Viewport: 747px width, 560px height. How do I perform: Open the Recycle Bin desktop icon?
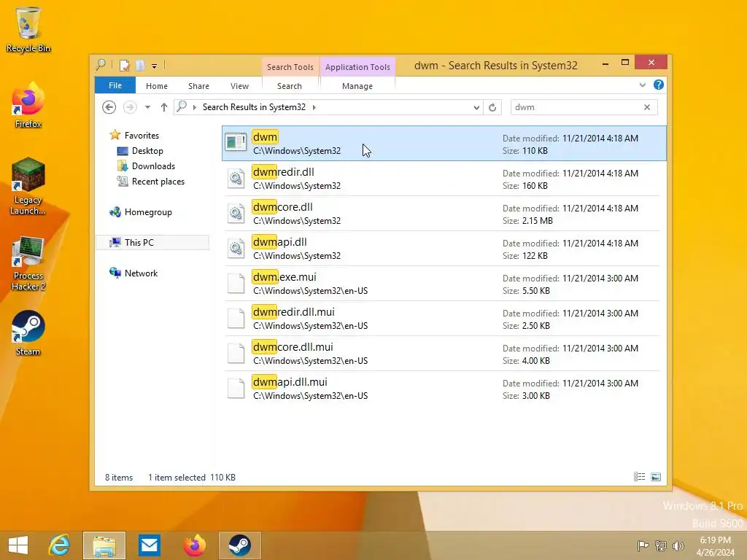click(28, 29)
